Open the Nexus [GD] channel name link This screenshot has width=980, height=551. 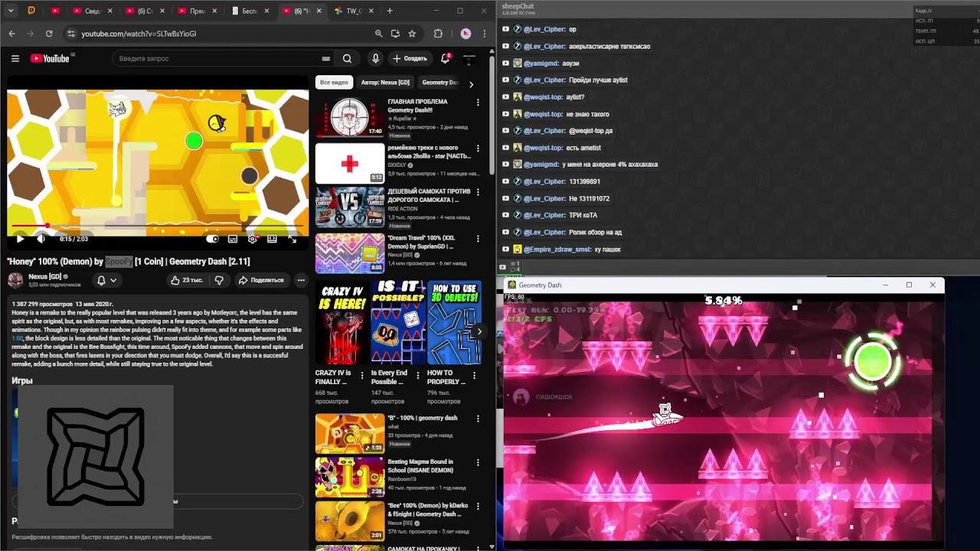coord(45,276)
